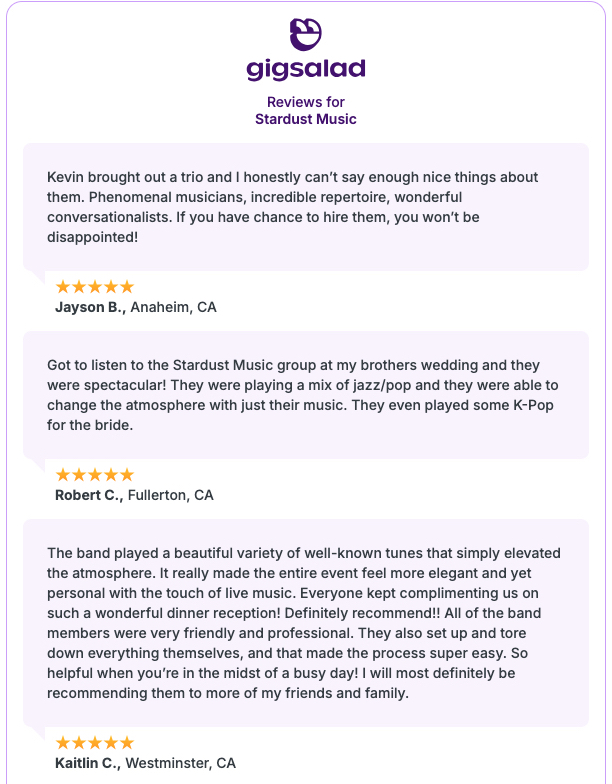This screenshot has width=612, height=784.
Task: Open the Stardust Music profile link
Action: pos(306,119)
